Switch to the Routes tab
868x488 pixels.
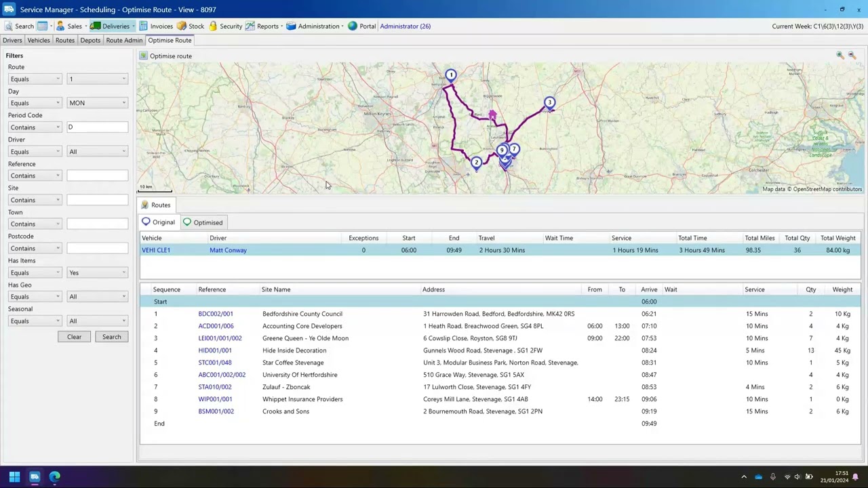click(x=65, y=40)
